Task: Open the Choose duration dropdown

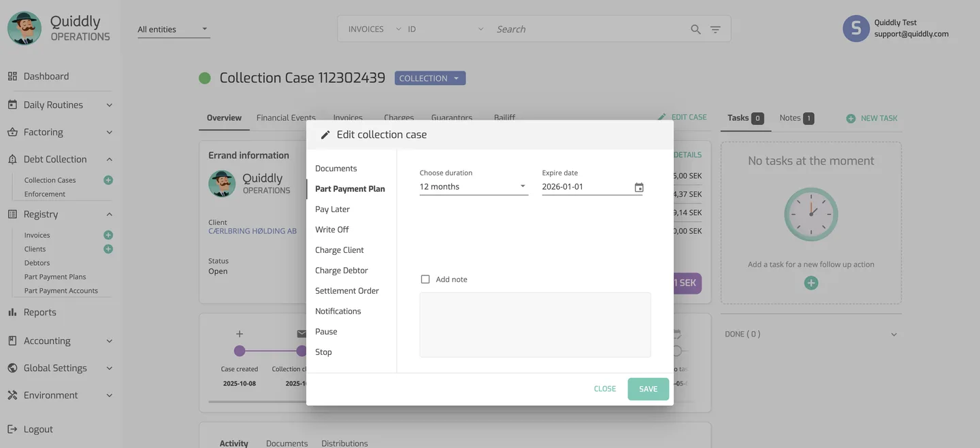Action: click(474, 187)
